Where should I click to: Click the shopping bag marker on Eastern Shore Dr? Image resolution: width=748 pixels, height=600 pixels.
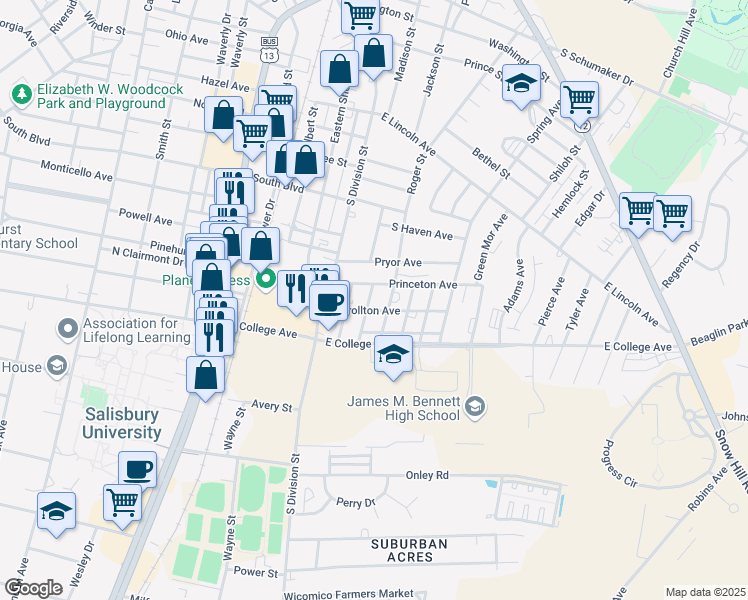tap(339, 72)
